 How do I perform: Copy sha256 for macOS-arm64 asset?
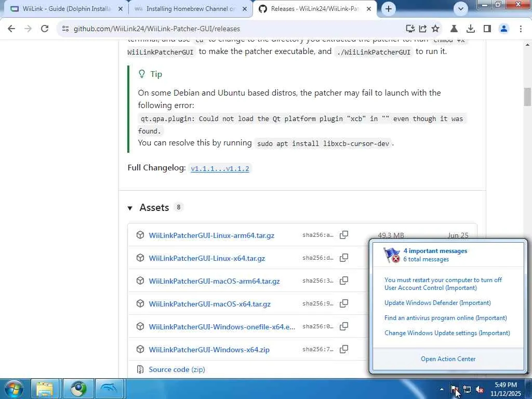point(344,281)
